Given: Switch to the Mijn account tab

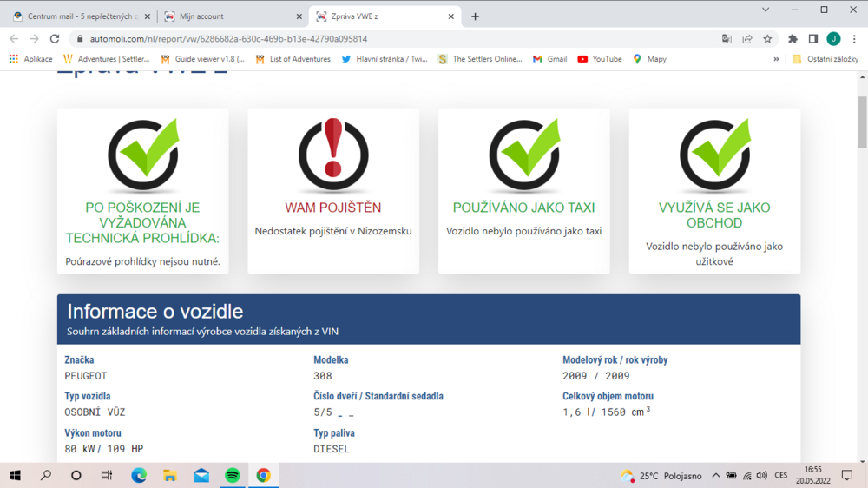Looking at the screenshot, I should click(x=232, y=16).
